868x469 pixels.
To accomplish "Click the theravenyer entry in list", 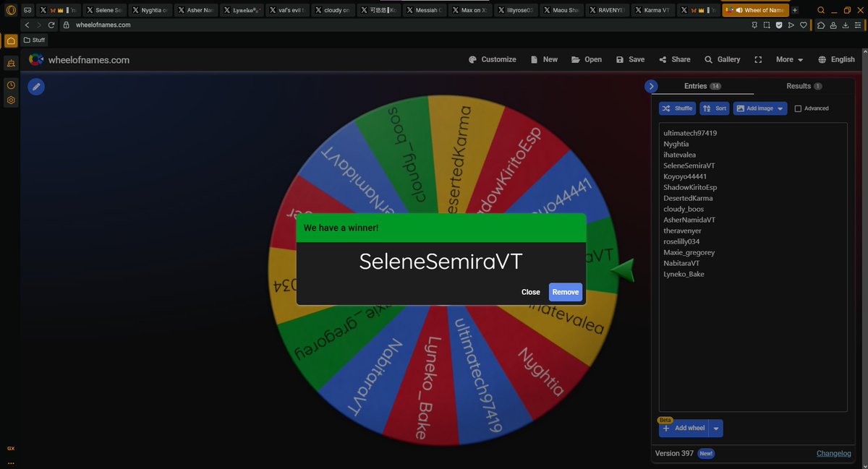I will coord(682,231).
